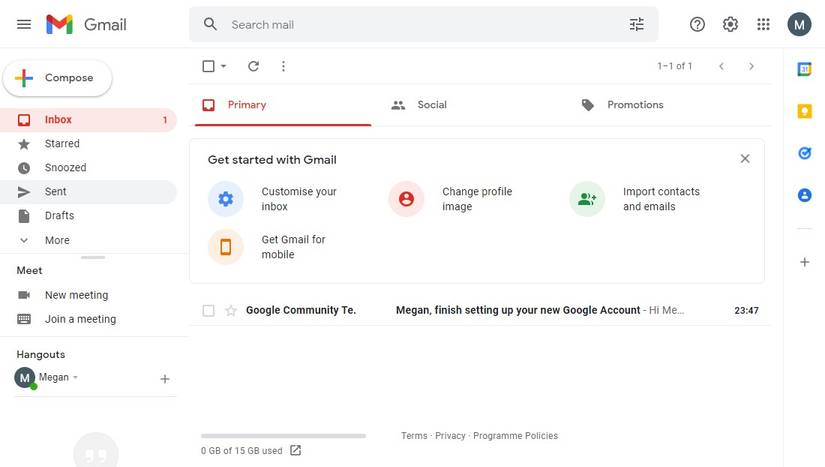Viewport: 825px width, 467px height.
Task: Open Google Tasks in side panel
Action: [x=804, y=153]
